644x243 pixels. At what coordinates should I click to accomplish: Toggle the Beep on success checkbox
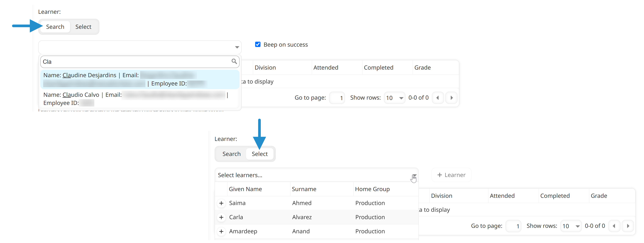point(258,44)
